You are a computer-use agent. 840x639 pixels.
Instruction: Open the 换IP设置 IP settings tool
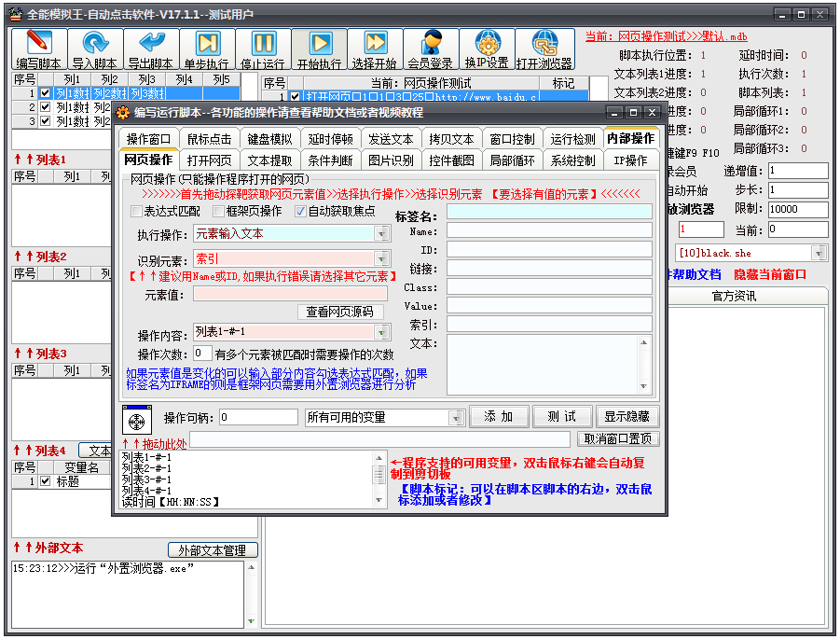coord(488,49)
